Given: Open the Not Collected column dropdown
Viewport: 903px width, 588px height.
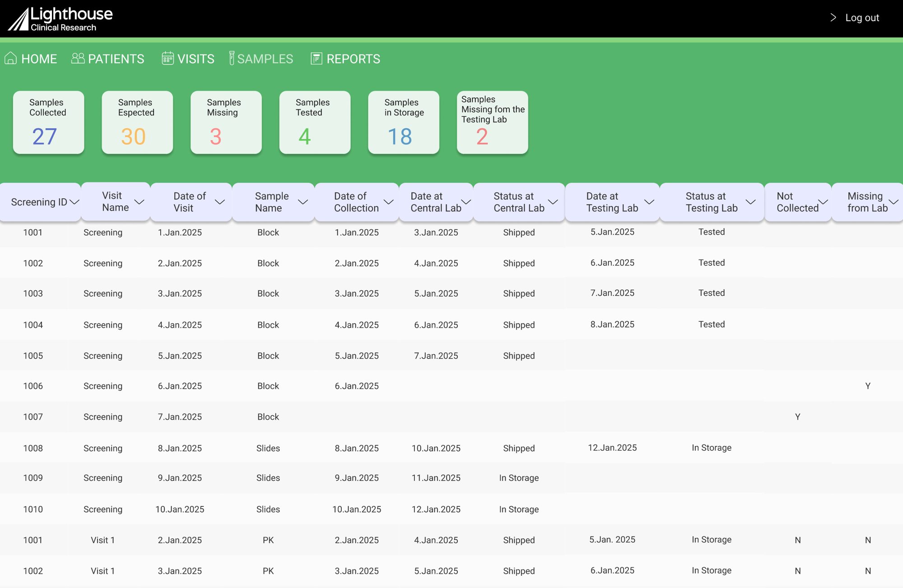Looking at the screenshot, I should pos(823,202).
